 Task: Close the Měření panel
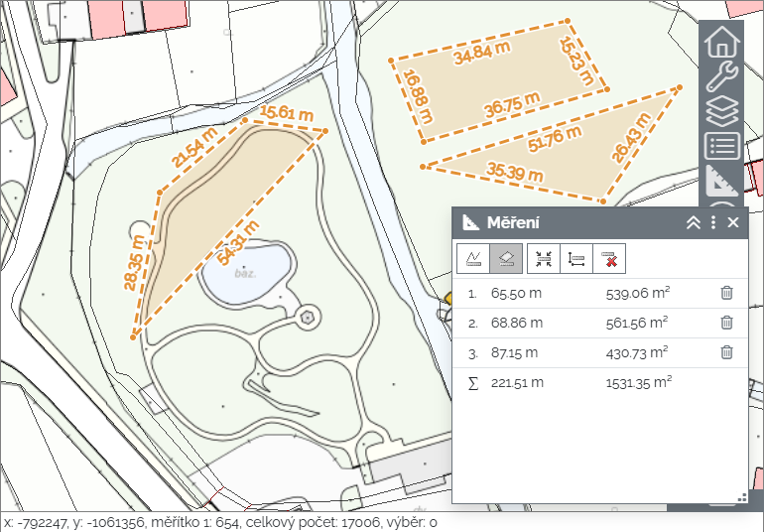coord(733,223)
